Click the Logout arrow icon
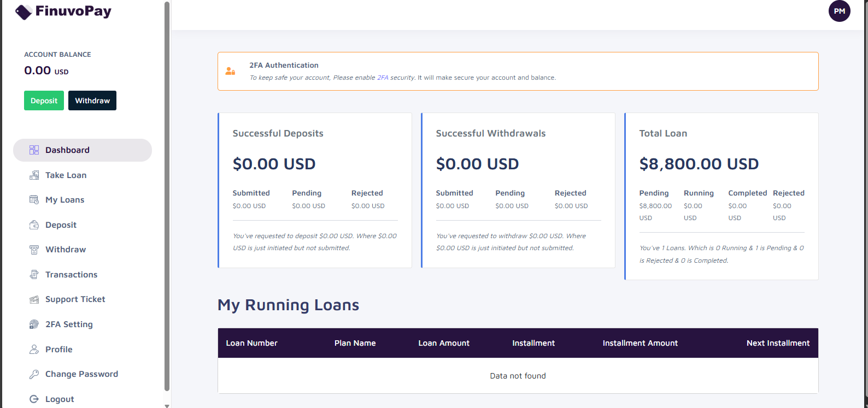The width and height of the screenshot is (868, 408). (x=34, y=399)
